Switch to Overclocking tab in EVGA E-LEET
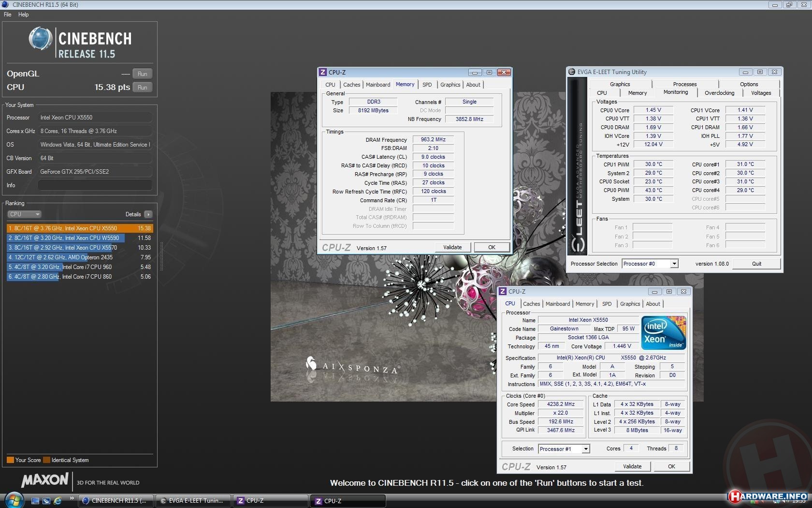The image size is (812, 508). point(719,93)
